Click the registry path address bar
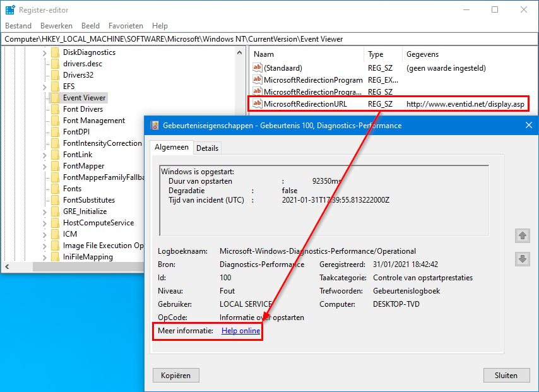Screen dimensions: 539x392 pos(269,39)
